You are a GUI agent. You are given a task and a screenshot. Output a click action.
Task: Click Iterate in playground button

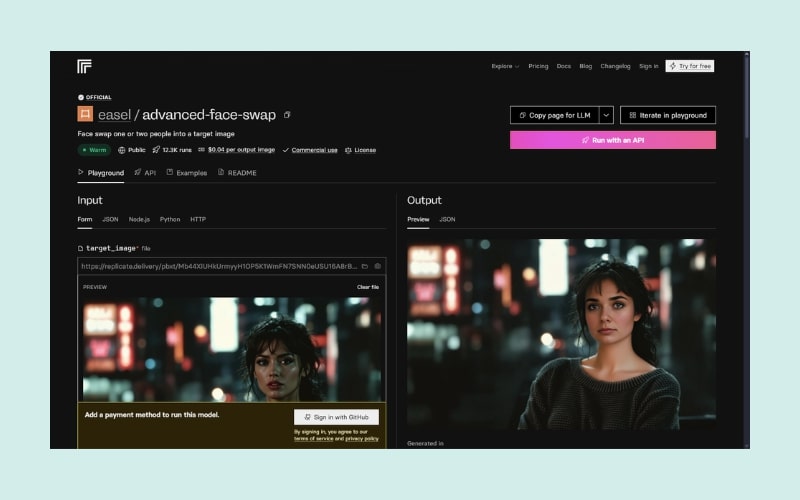[x=668, y=115]
